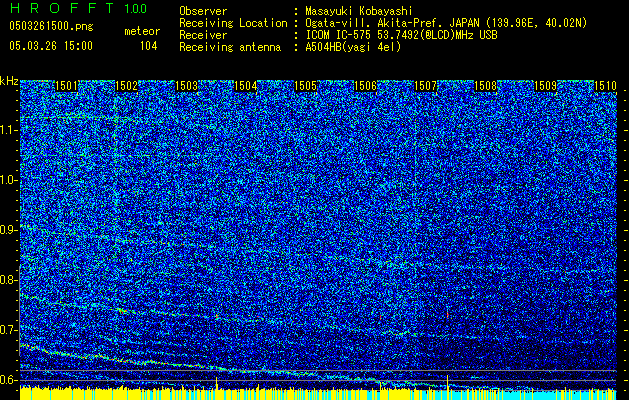The image size is (629, 400).
Task: Click the 0.9 kHz axis value
Action: (9, 230)
